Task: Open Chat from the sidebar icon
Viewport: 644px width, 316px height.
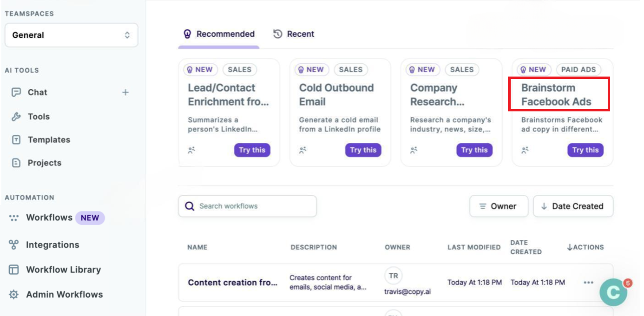Action: coord(16,92)
